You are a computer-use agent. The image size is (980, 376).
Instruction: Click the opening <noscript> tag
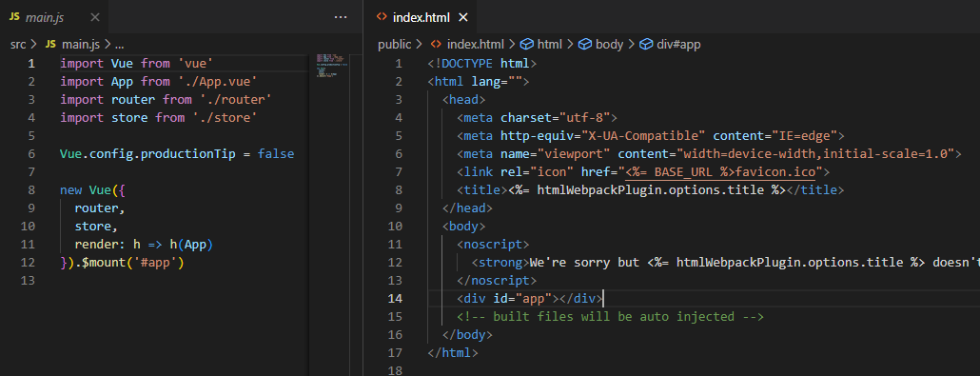(493, 245)
